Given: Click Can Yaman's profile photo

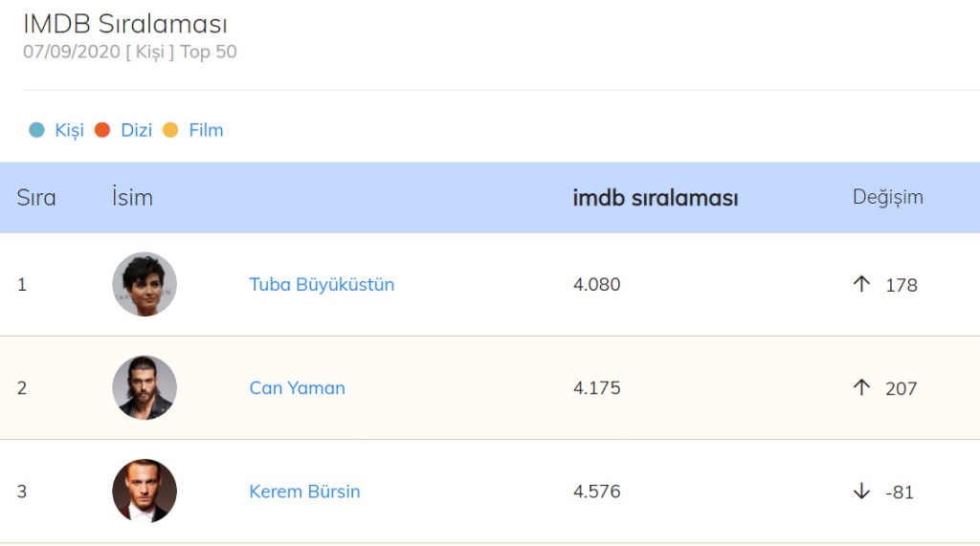Looking at the screenshot, I should click(145, 387).
